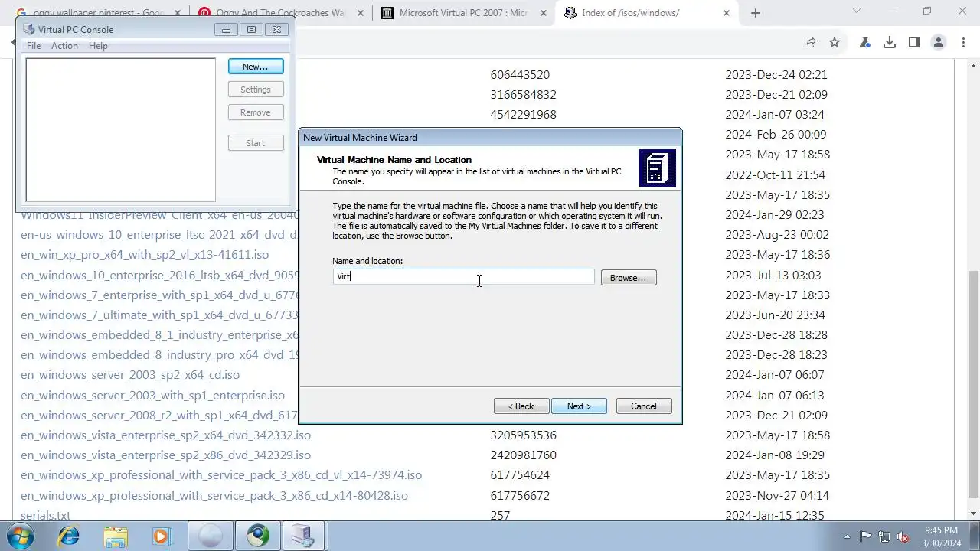This screenshot has width=980, height=551.
Task: Open Windows Media Player taskbar icon
Action: tap(162, 536)
